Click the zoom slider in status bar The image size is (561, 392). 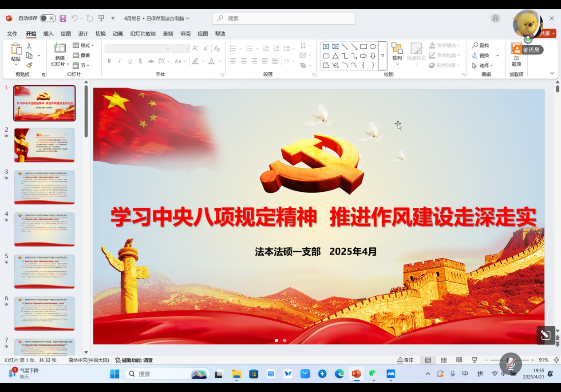tap(510, 360)
